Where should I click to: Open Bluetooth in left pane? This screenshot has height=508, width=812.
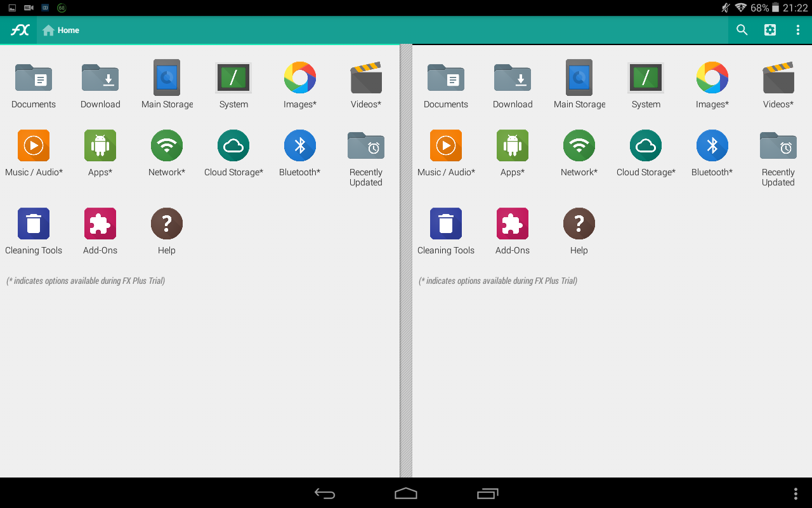300,154
